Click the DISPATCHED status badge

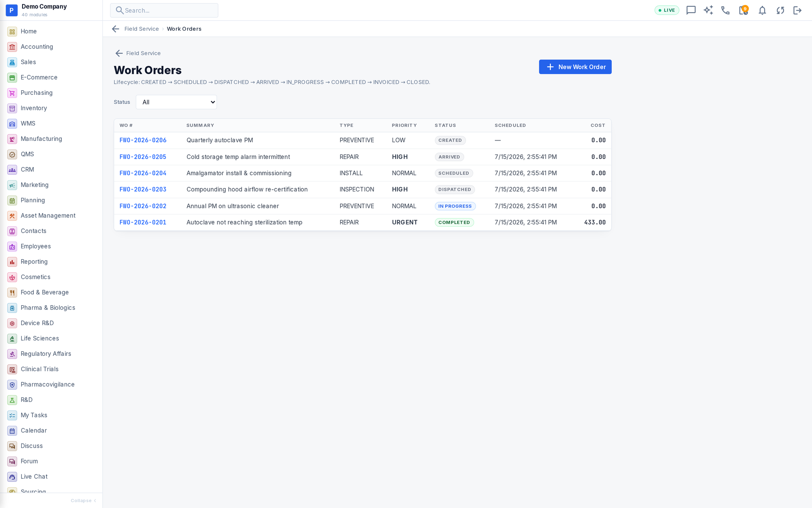tap(454, 190)
